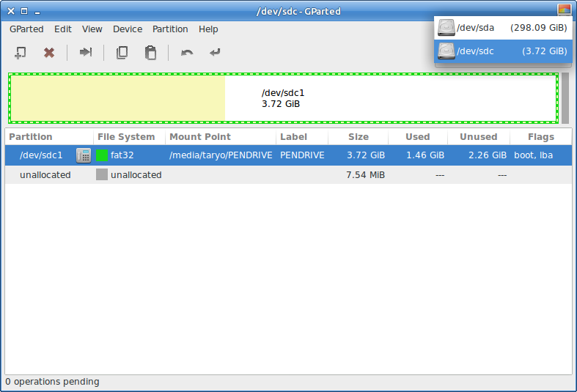
Task: Open the GParted menu
Action: coord(26,29)
